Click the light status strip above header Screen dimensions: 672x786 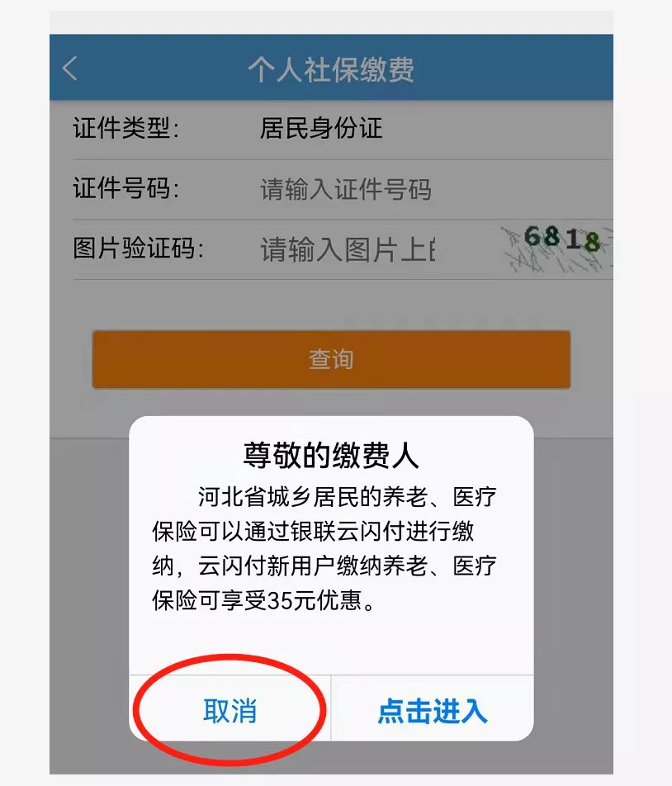pyautogui.click(x=331, y=22)
